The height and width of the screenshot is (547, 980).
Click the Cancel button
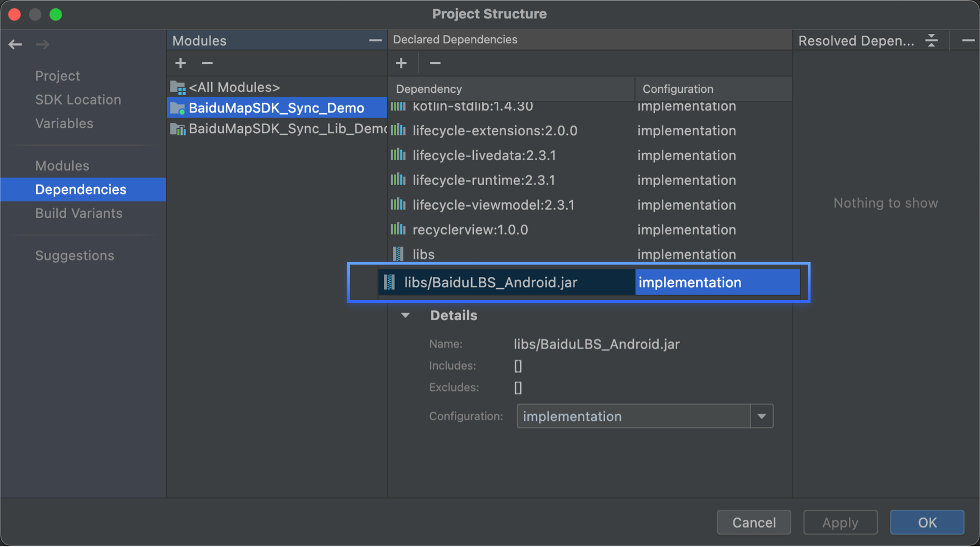753,523
